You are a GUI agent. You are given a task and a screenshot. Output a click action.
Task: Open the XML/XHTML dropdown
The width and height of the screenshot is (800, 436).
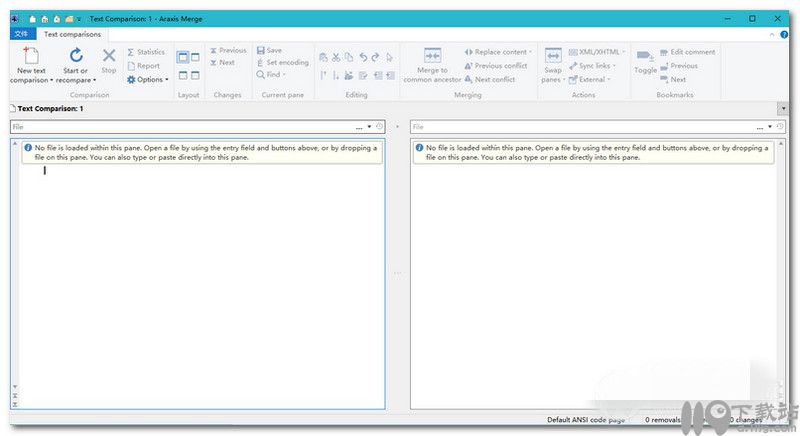tap(596, 52)
